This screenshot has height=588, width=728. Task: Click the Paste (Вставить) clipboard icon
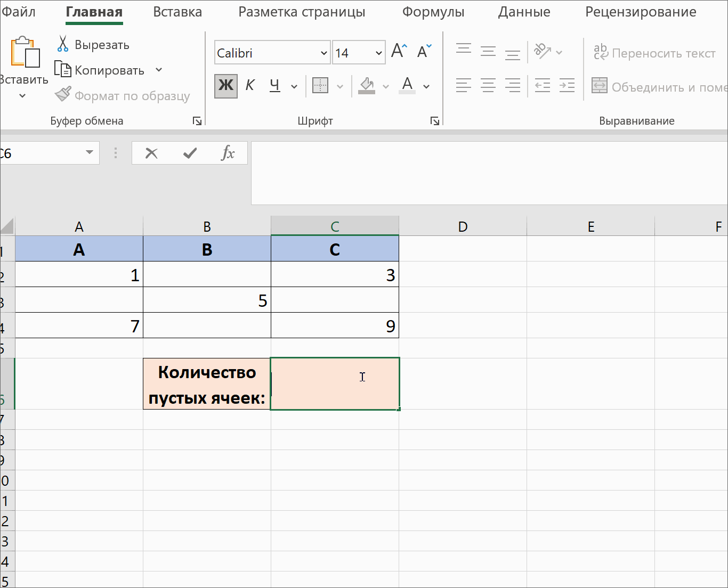coord(25,52)
